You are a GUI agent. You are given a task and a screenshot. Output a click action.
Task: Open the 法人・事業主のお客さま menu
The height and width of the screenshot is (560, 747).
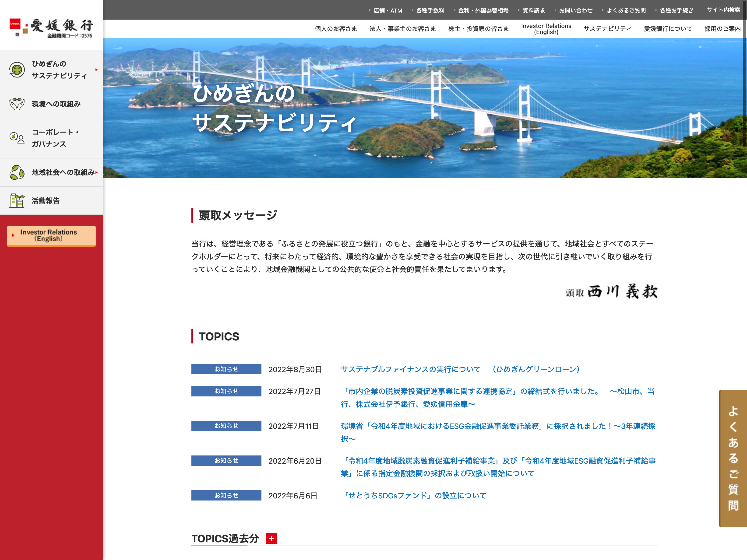(x=402, y=29)
